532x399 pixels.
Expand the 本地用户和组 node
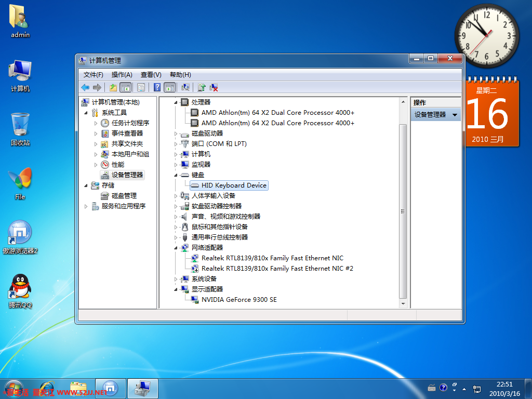pyautogui.click(x=96, y=154)
